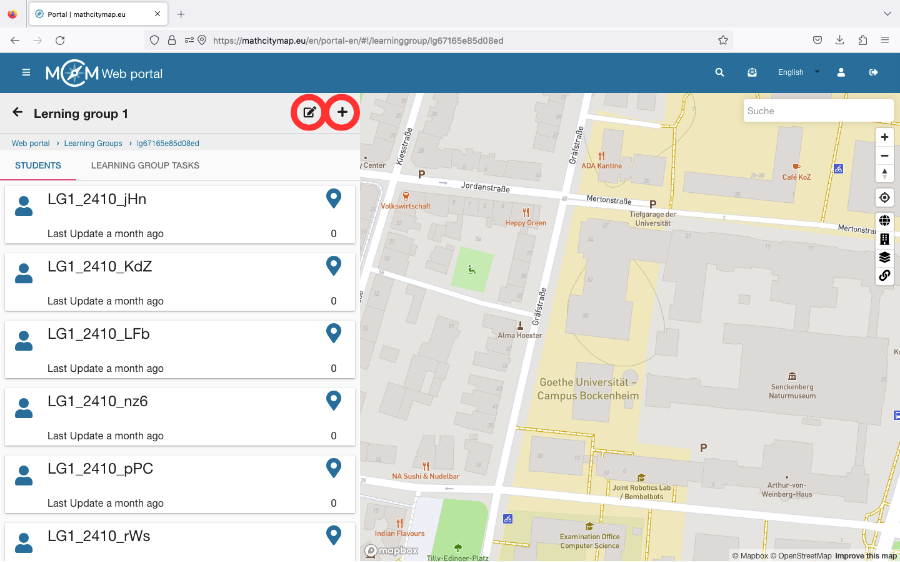Go back using the left arrow

point(17,113)
